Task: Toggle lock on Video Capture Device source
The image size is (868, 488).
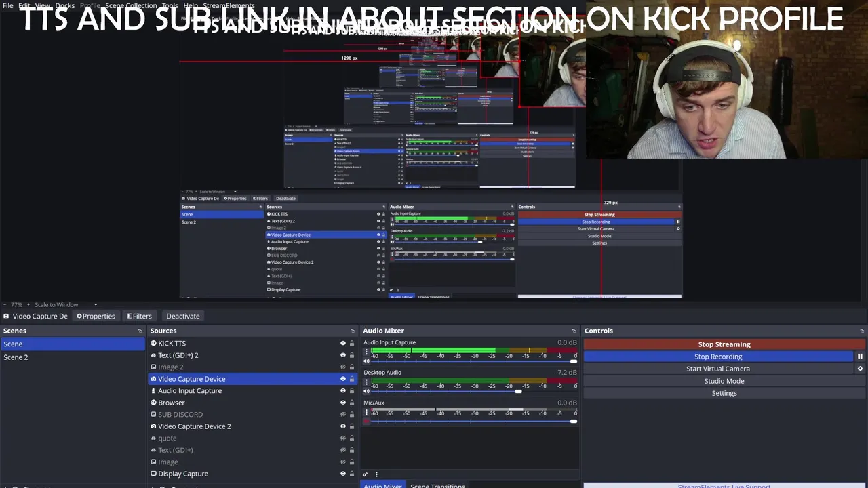Action: point(351,379)
